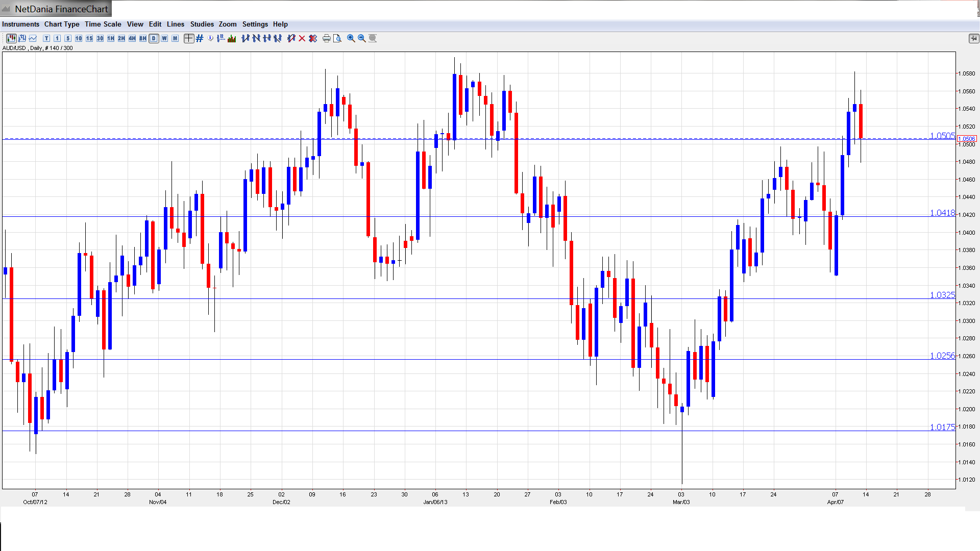Click the zoom out magnifier icon
This screenshot has width=980, height=551.
362,38
